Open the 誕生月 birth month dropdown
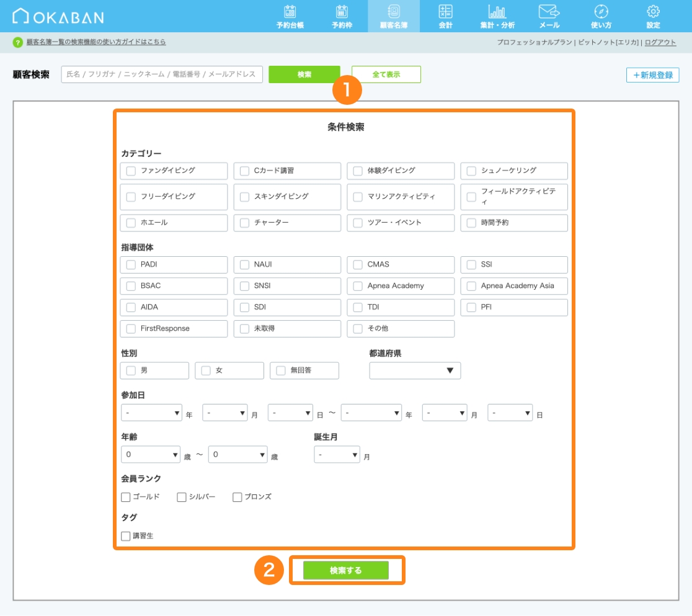Viewport: 692px width, 616px height. tap(337, 454)
